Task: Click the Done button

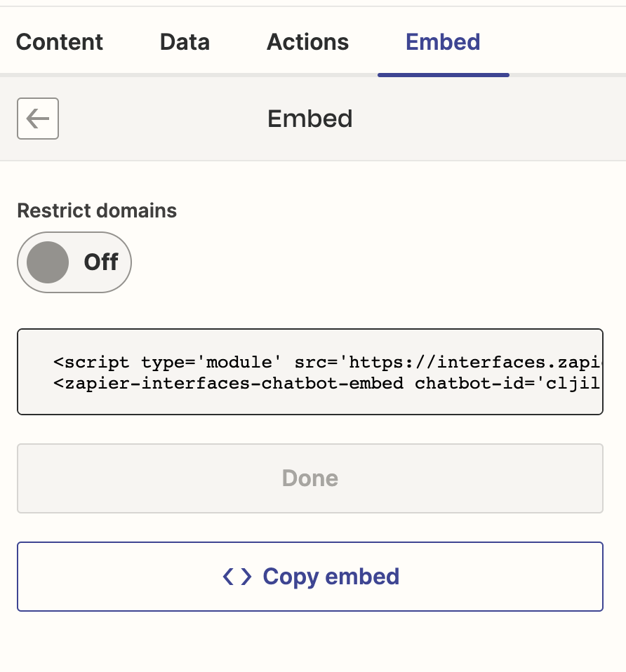Action: 309,478
